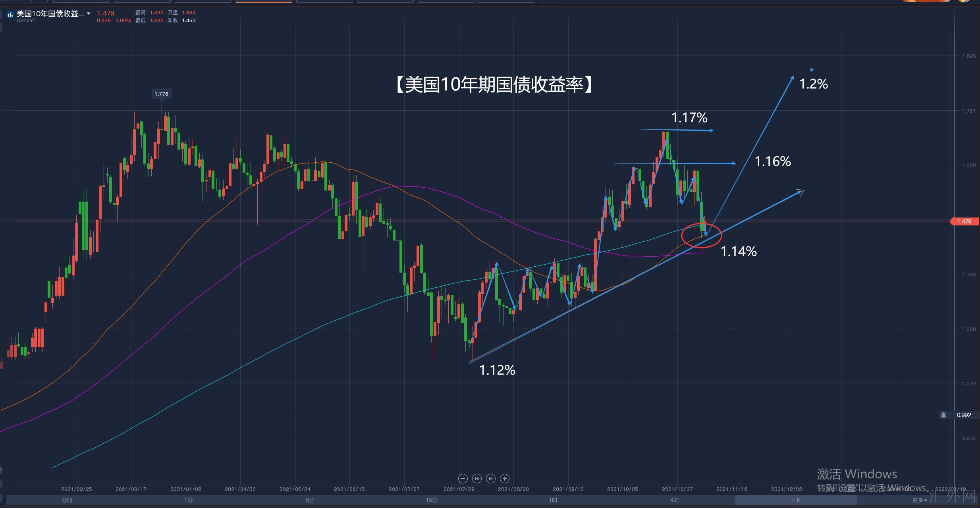Image resolution: width=980 pixels, height=508 pixels.
Task: Select the 1时 timeframe tab
Action: click(553, 500)
